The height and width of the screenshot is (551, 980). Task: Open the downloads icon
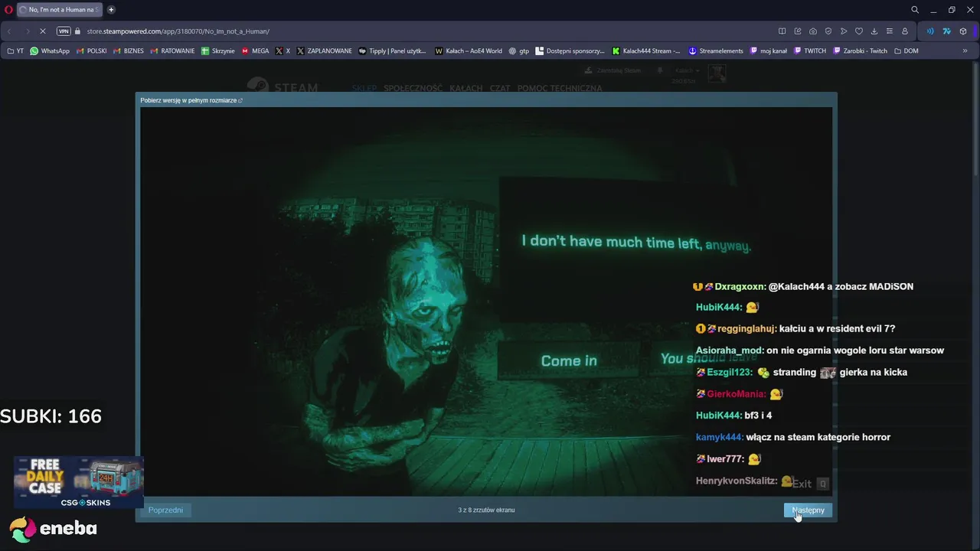tap(874, 31)
